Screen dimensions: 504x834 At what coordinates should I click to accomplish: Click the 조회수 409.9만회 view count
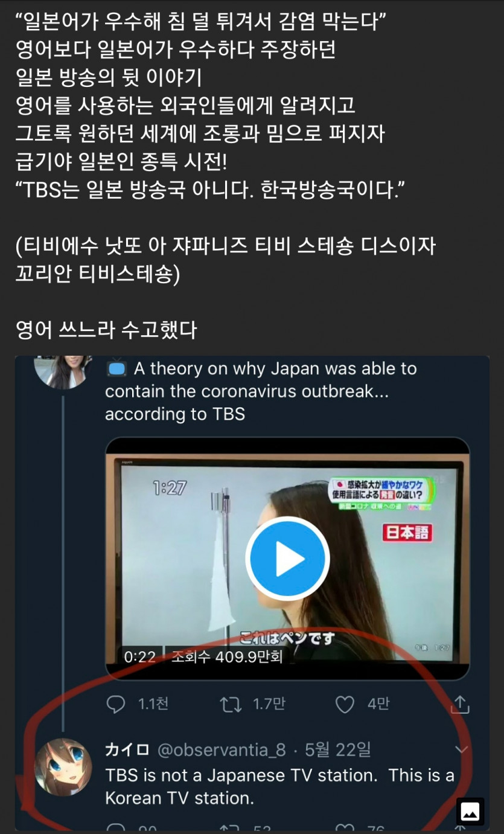[227, 656]
